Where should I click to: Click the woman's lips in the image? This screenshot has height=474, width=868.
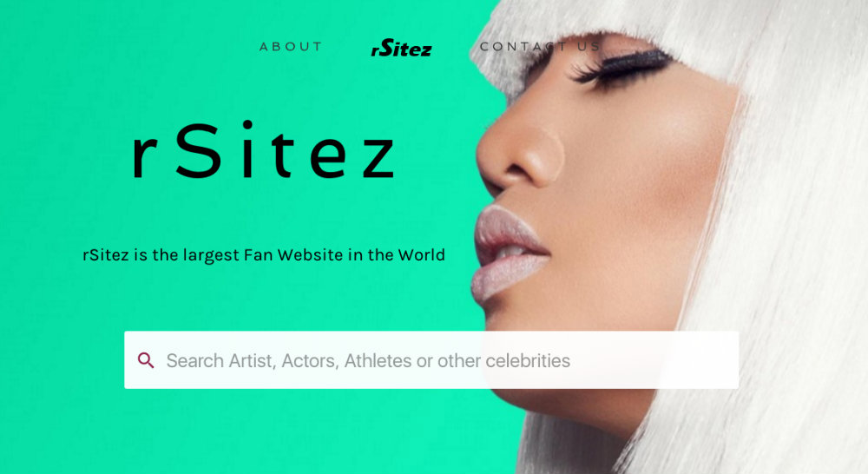pos(507,252)
